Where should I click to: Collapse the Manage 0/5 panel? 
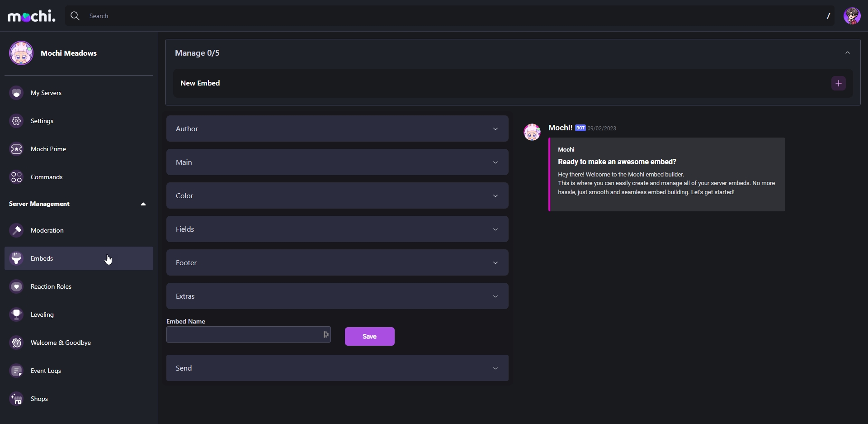(x=847, y=53)
